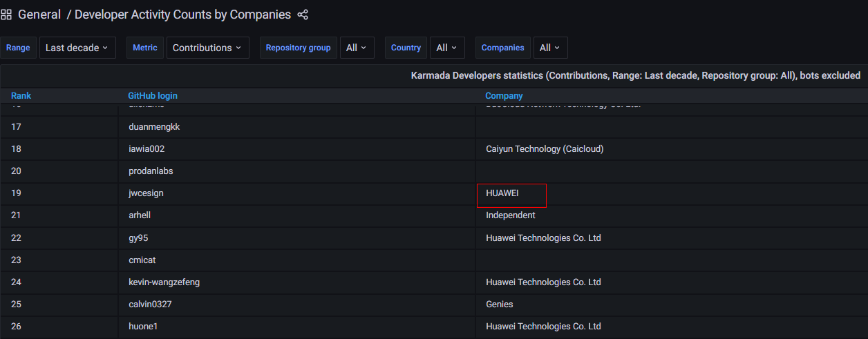This screenshot has width=868, height=339.
Task: Open the Range dropdown showing Last decade
Action: coord(77,48)
